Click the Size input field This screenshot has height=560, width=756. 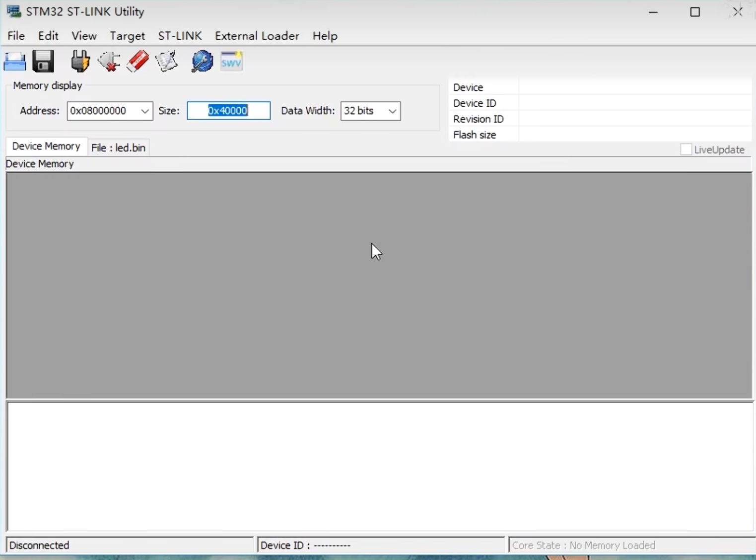(x=228, y=111)
